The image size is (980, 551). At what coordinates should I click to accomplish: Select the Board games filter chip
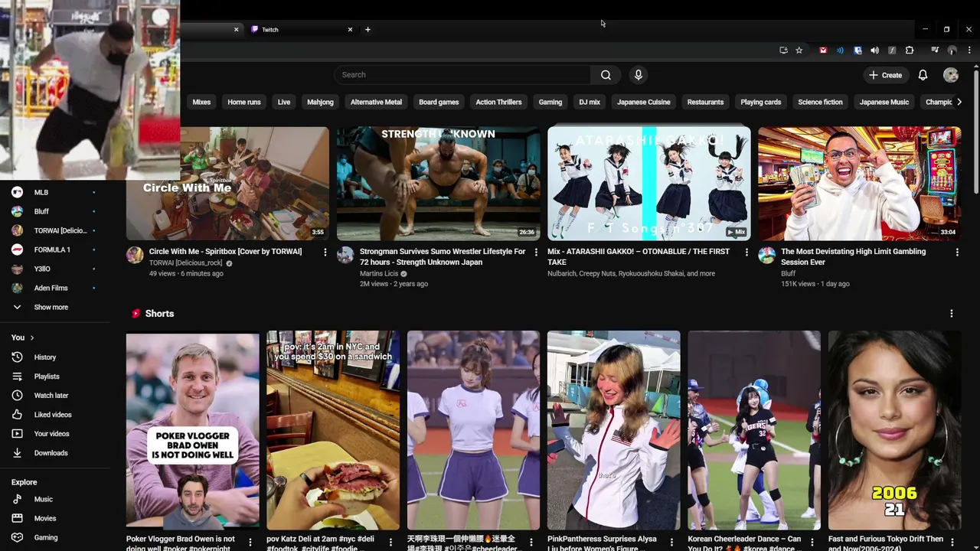[439, 102]
